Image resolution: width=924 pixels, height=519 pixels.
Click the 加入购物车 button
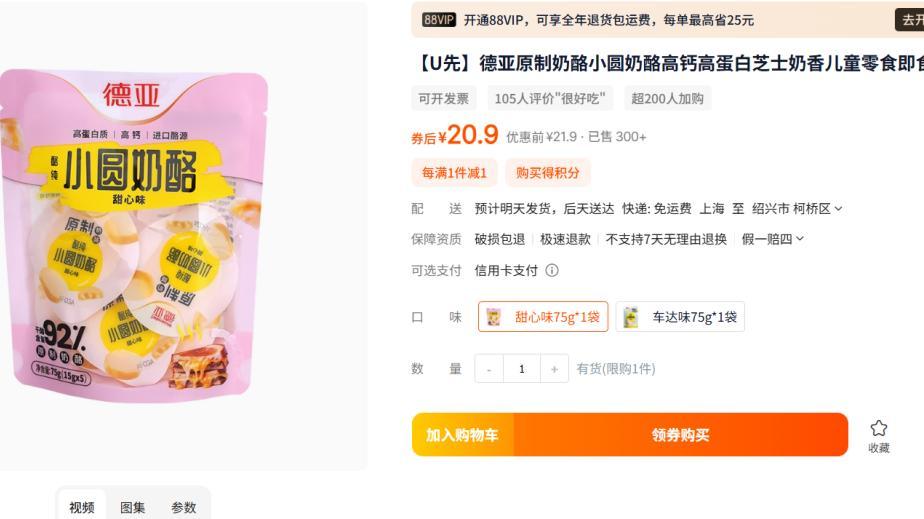463,435
